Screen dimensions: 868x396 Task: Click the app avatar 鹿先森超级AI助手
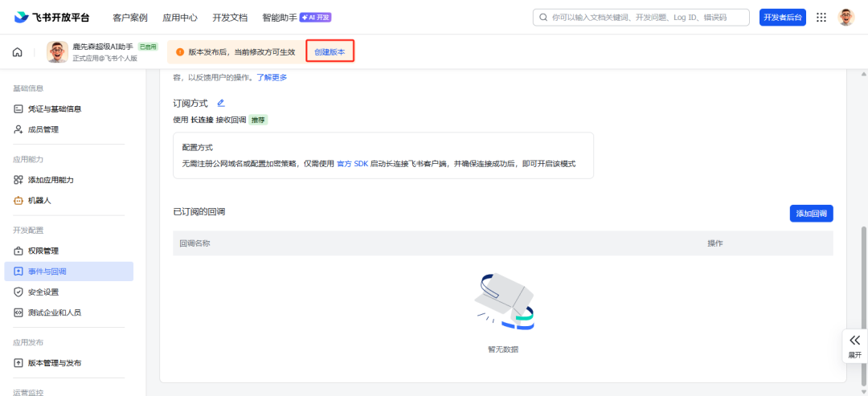pyautogui.click(x=58, y=52)
